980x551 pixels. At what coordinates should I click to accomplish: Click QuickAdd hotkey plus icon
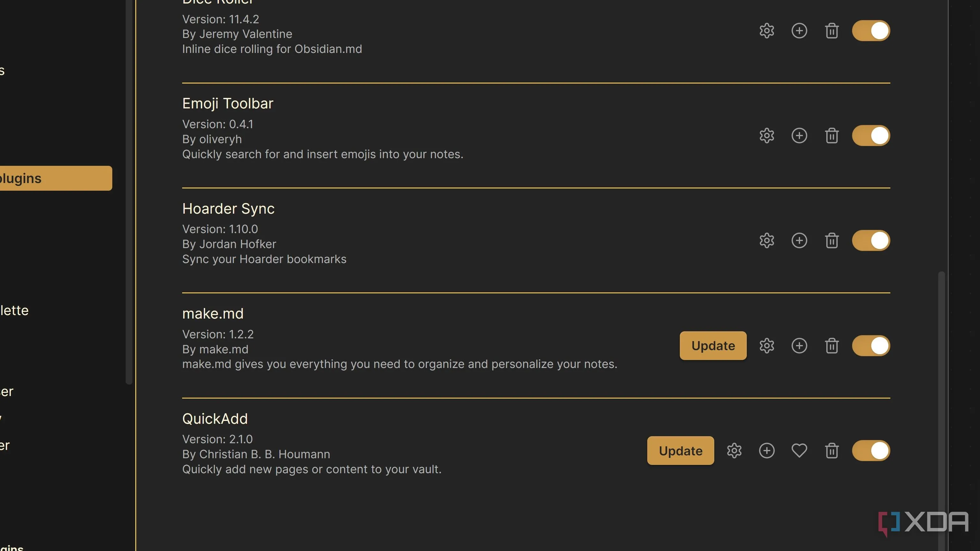pyautogui.click(x=767, y=451)
